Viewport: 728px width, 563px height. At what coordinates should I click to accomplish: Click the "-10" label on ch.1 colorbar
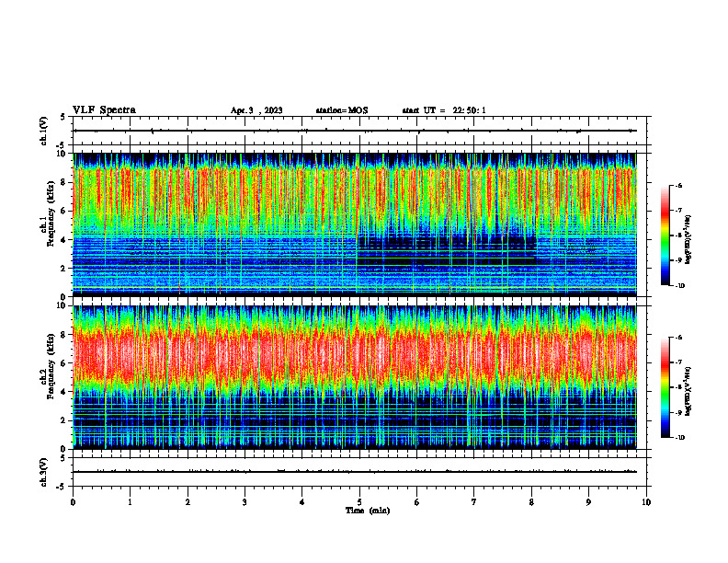[x=679, y=286]
